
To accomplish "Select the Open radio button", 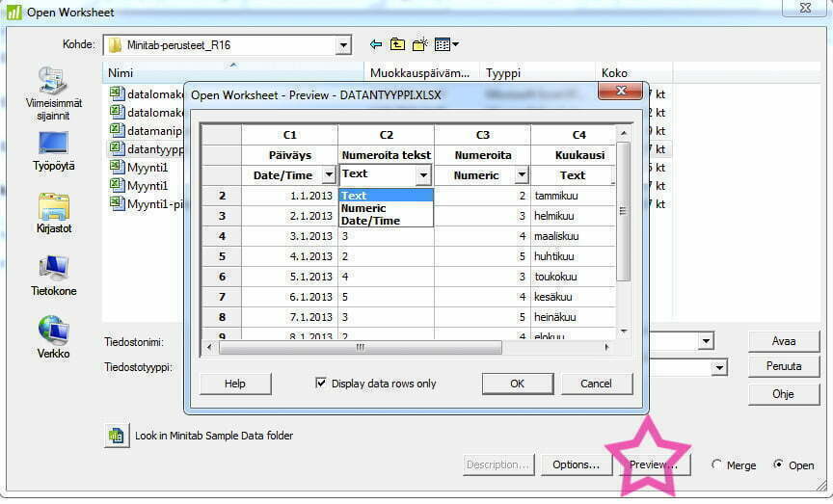I will click(x=778, y=464).
